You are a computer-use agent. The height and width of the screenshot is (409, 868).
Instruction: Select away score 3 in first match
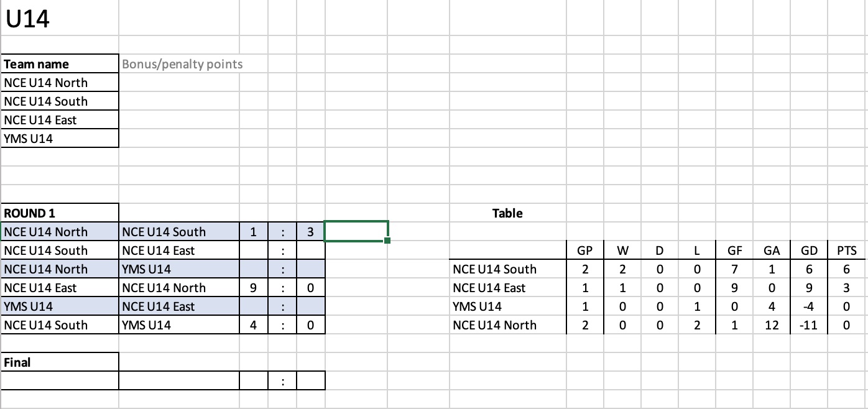coord(310,232)
